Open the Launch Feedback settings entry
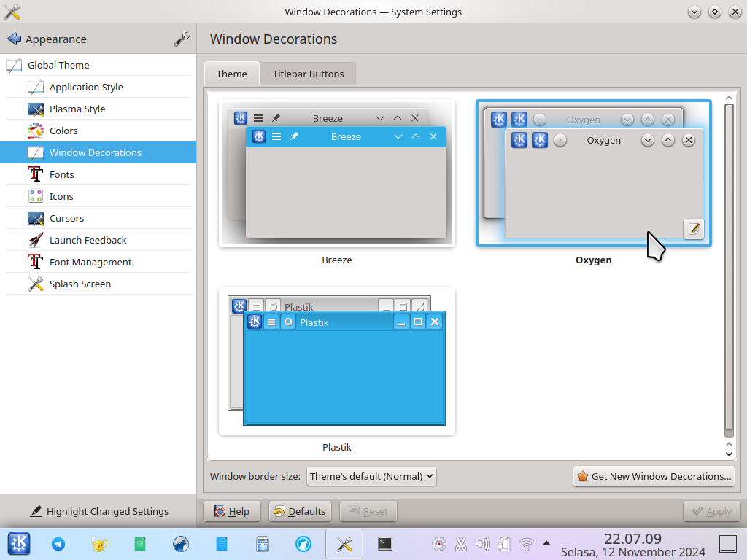This screenshot has height=560, width=747. (x=98, y=241)
